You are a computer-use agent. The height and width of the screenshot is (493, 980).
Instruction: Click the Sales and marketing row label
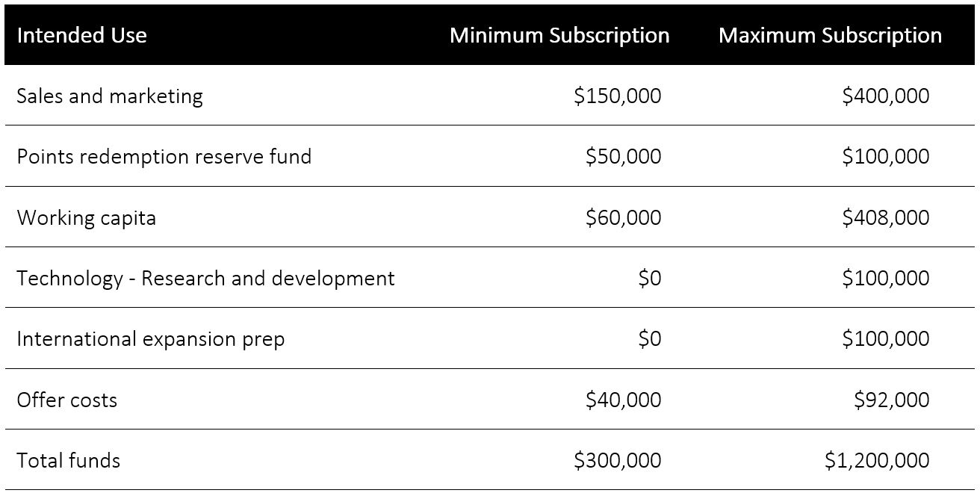[110, 96]
